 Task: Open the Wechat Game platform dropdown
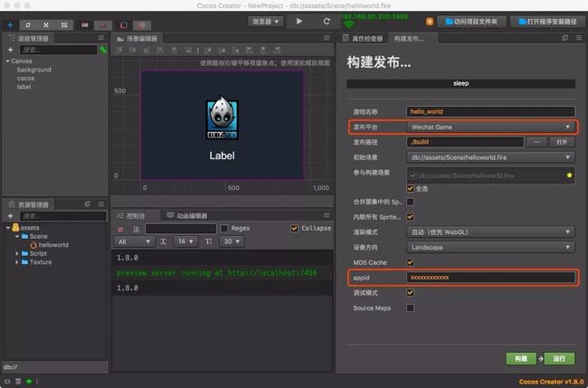point(490,128)
